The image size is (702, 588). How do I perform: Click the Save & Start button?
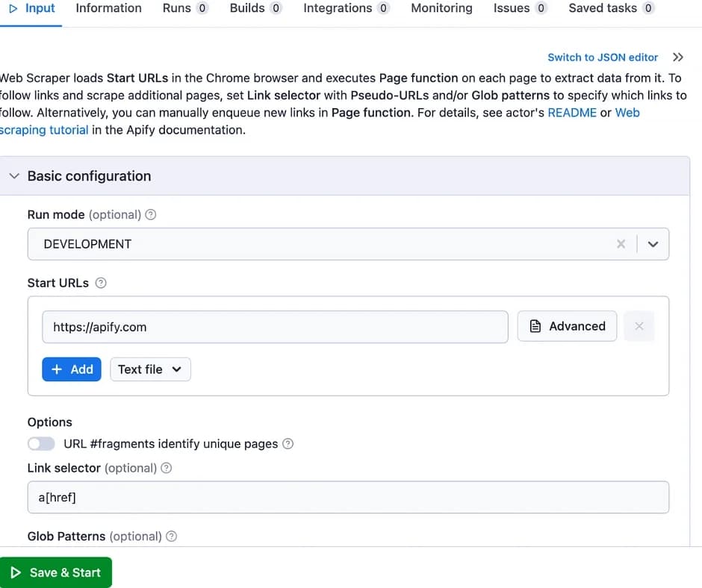56,572
